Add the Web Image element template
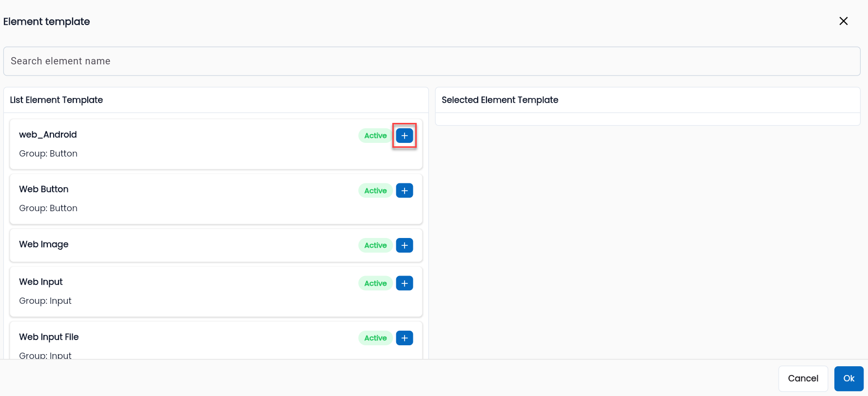This screenshot has width=868, height=396. click(x=405, y=245)
